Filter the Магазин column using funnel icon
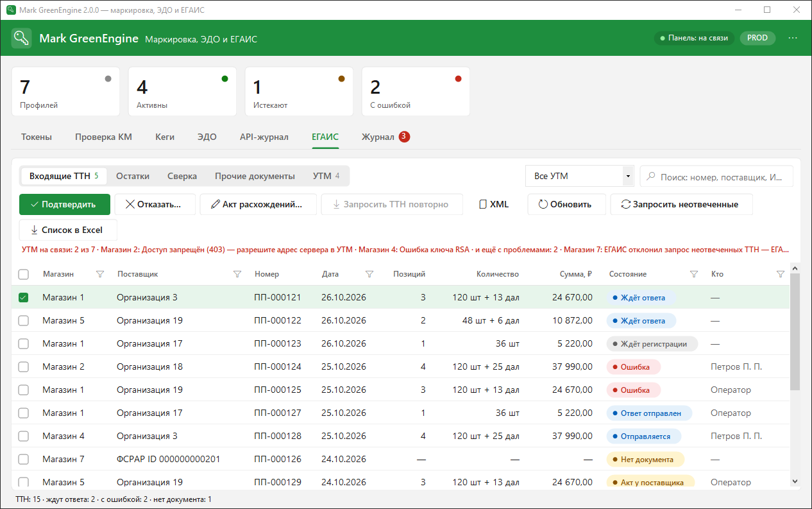This screenshot has height=509, width=812. [x=99, y=274]
